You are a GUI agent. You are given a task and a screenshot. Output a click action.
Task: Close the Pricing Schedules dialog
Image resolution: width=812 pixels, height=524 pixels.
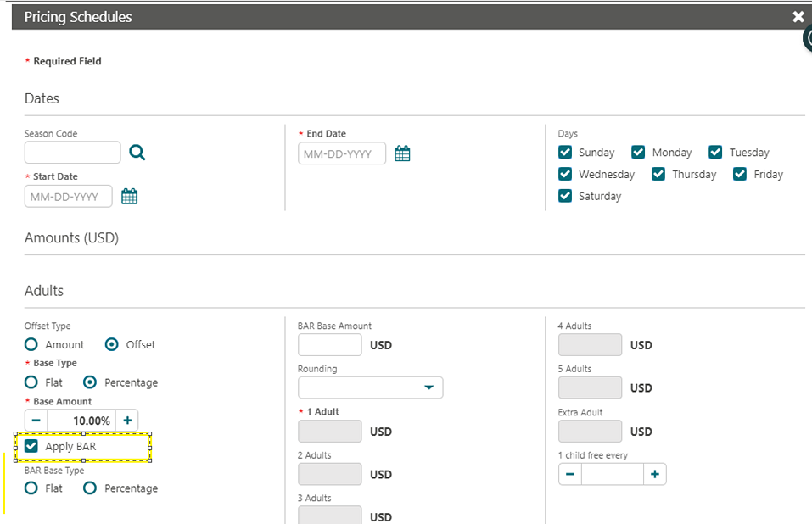point(798,16)
